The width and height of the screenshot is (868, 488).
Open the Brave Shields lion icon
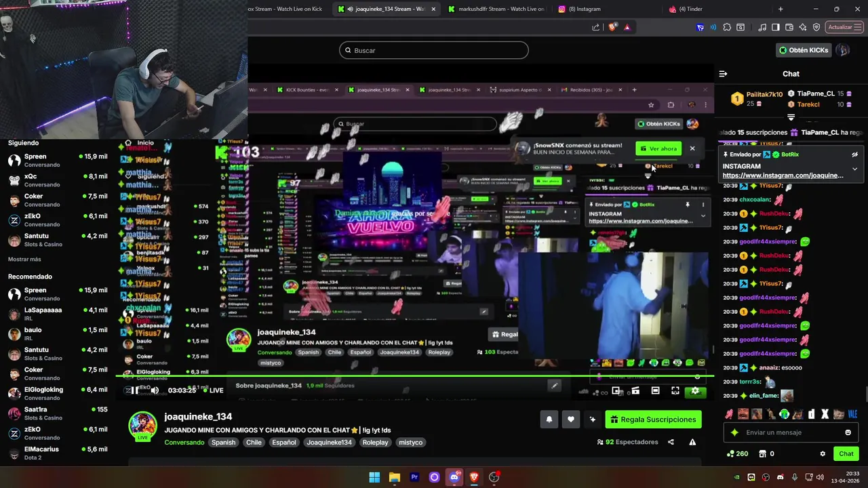(x=612, y=27)
